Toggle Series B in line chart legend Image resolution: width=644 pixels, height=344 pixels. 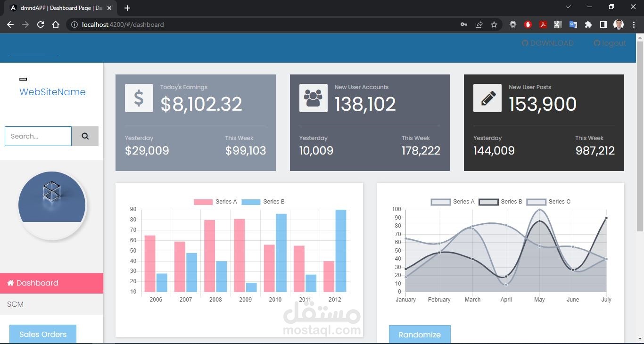click(501, 202)
